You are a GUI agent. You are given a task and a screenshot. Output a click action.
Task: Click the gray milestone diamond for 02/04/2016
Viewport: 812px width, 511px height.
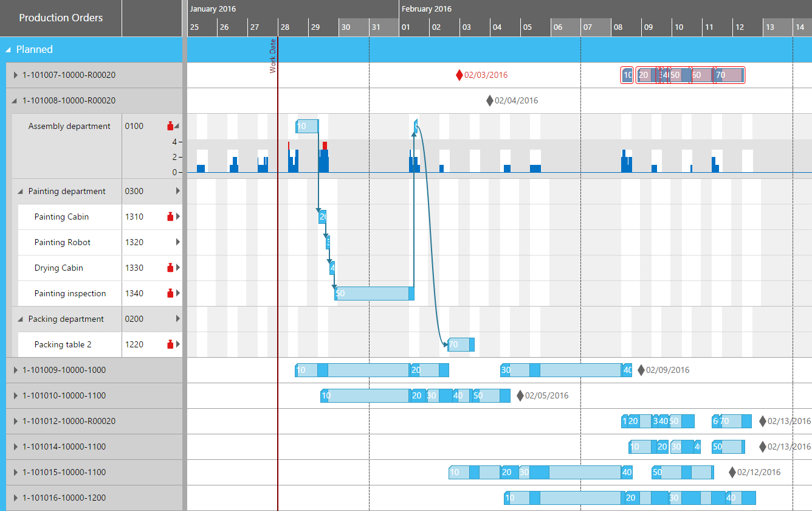pyautogui.click(x=490, y=100)
